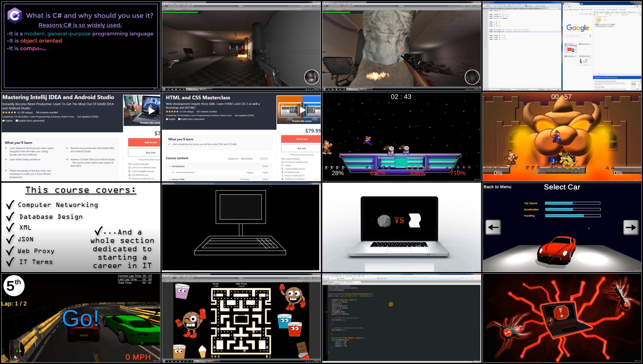The width and height of the screenshot is (643, 364).
Task: Toggle the DevTools device toolbar icon
Action: [x=597, y=12]
